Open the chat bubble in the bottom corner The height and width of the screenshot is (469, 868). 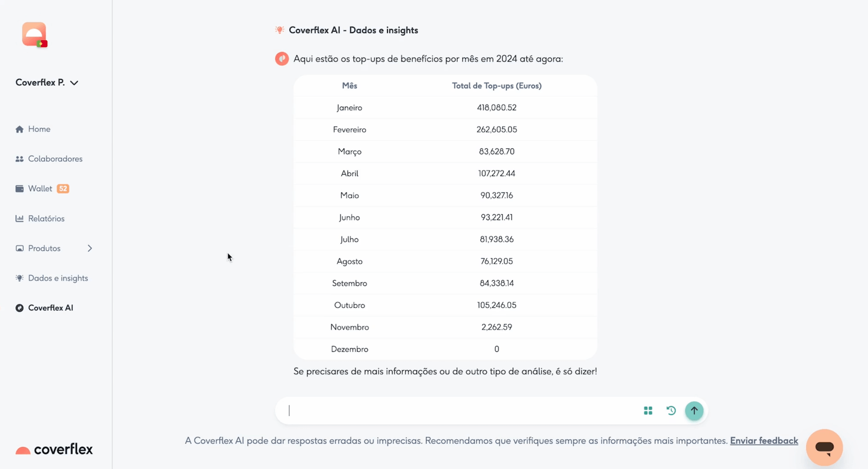[x=824, y=447]
